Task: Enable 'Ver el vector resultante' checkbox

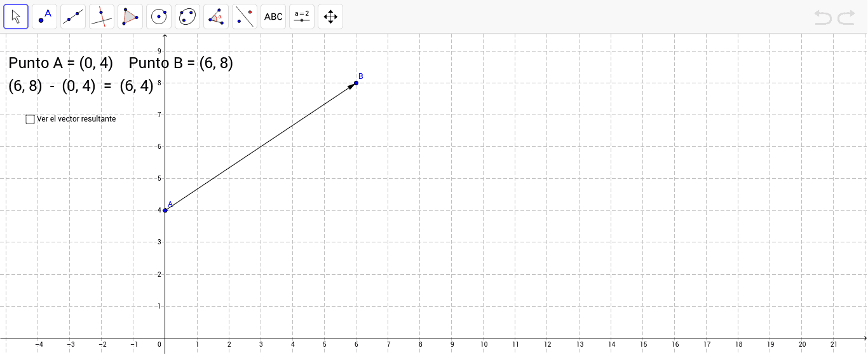Action: coord(31,119)
